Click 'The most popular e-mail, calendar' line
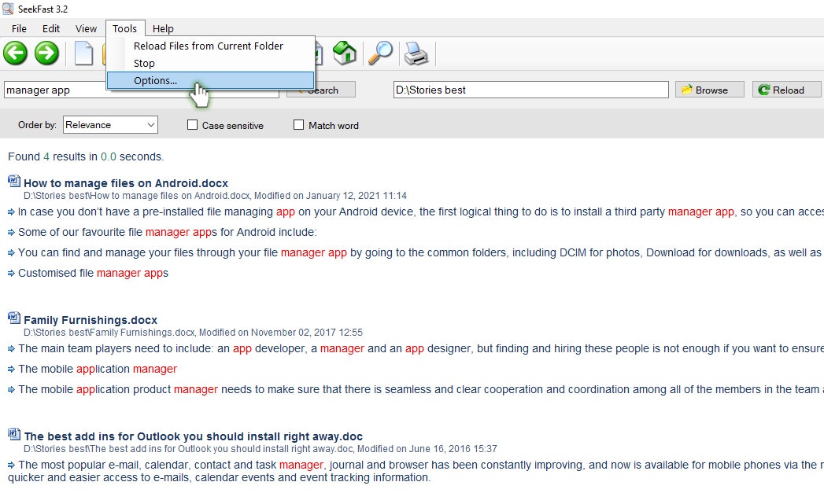The height and width of the screenshot is (504, 824). click(416, 471)
